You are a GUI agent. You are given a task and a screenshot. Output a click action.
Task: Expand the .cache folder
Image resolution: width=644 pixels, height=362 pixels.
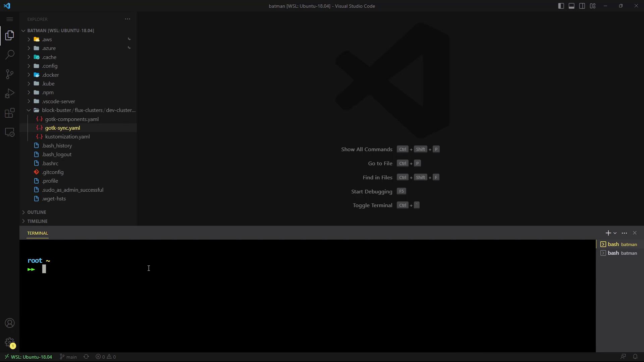[78, 57]
